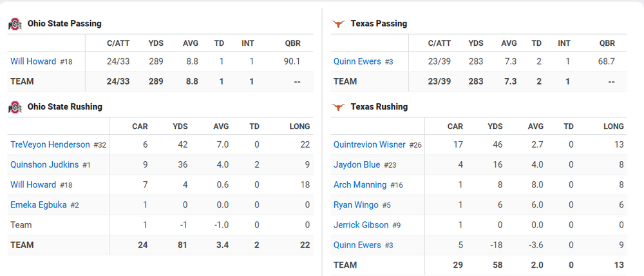This screenshot has height=276, width=644.
Task: Click QBR column header in Ohio State Passing
Action: (292, 43)
